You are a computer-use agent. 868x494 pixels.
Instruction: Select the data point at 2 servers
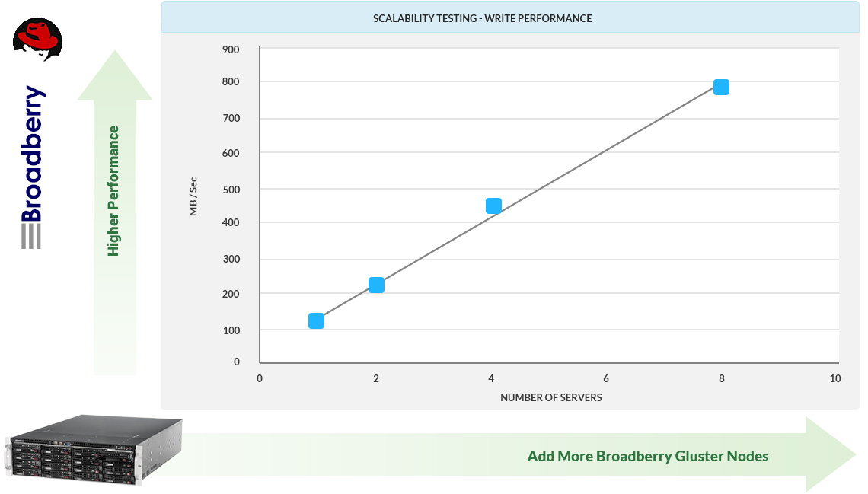pyautogui.click(x=376, y=285)
